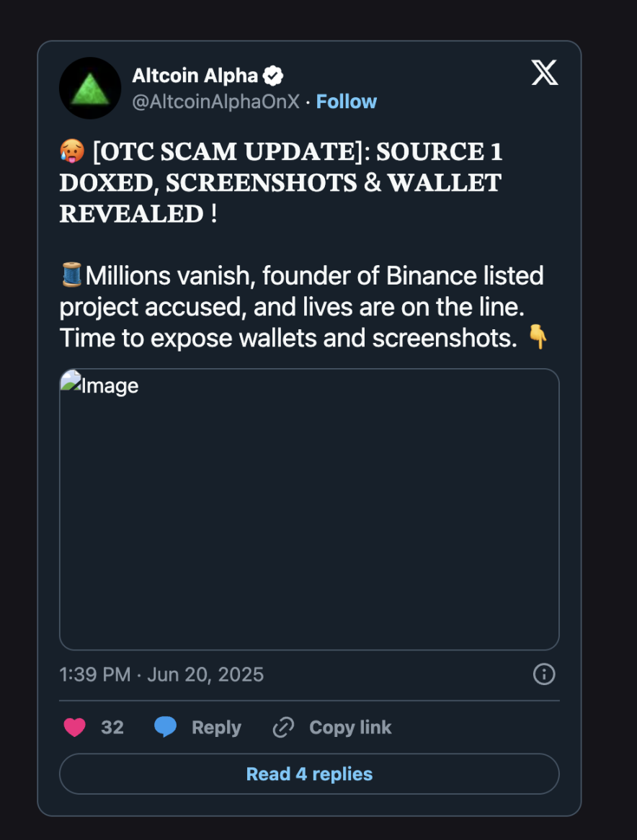This screenshot has height=840, width=637.
Task: Open the Altcoin Alpha profile avatar
Action: (89, 88)
